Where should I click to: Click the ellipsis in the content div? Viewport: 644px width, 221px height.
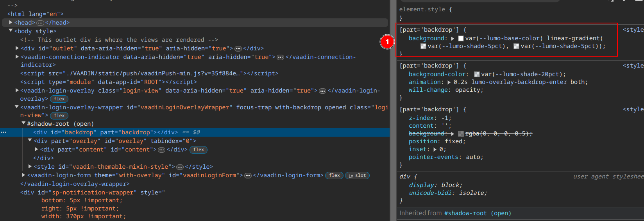161,150
